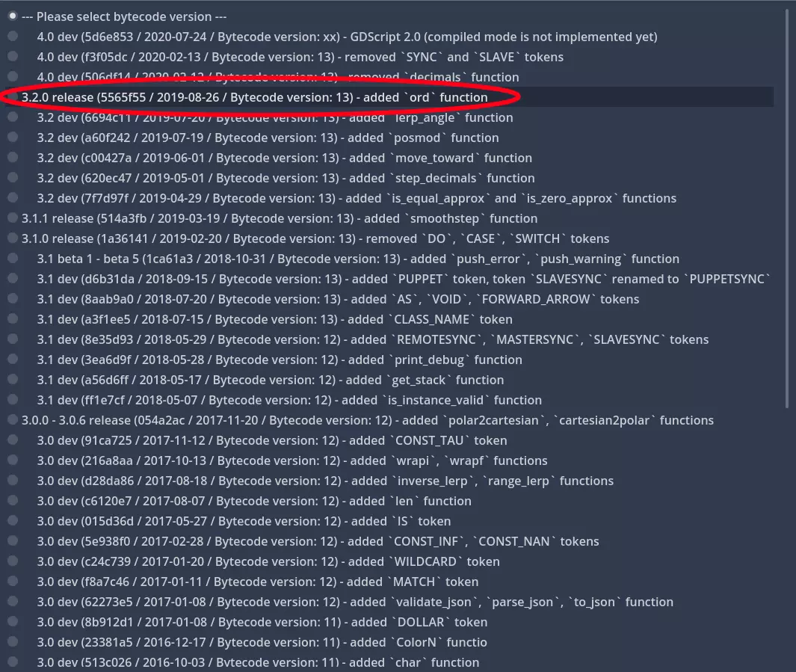
Task: Select 3.0 dev 8b912d1 added DOLLAR token
Action: coord(390,622)
